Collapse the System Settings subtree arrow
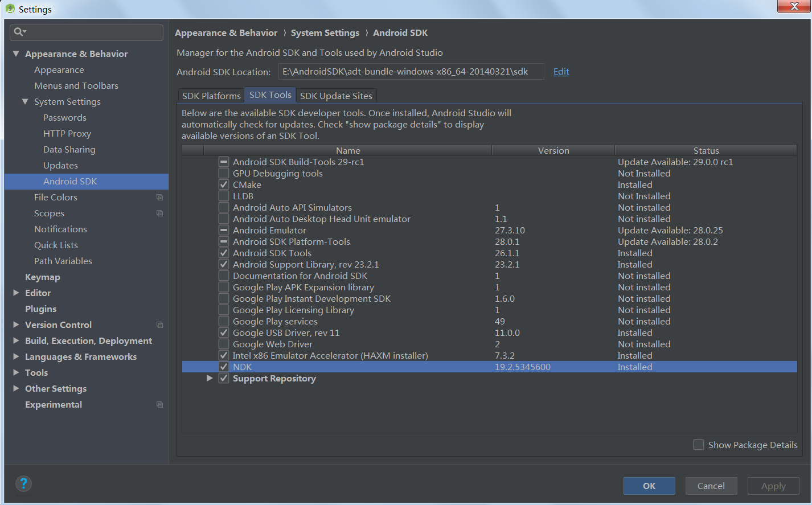The width and height of the screenshot is (812, 505). pos(25,101)
